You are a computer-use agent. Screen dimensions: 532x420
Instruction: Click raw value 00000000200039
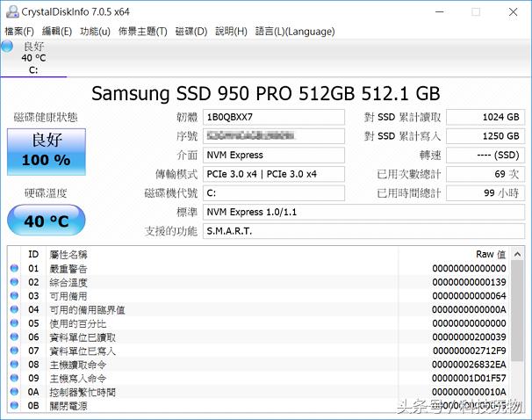[x=470, y=337]
